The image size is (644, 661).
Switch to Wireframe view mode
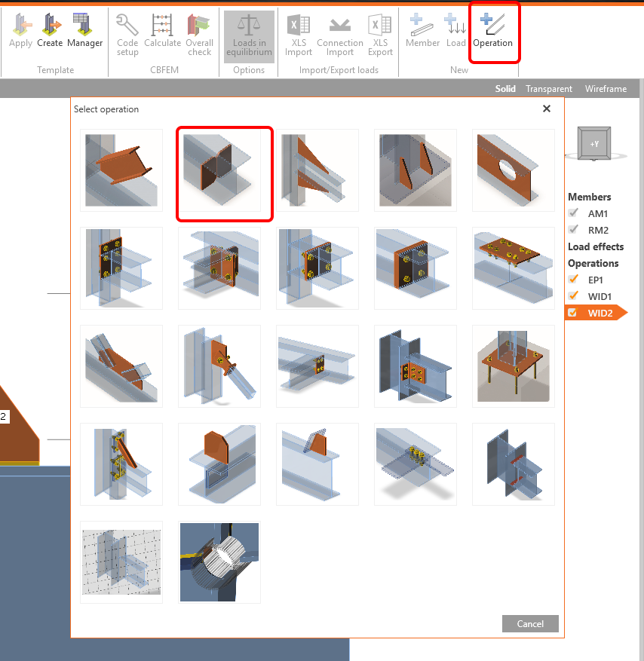(x=606, y=88)
